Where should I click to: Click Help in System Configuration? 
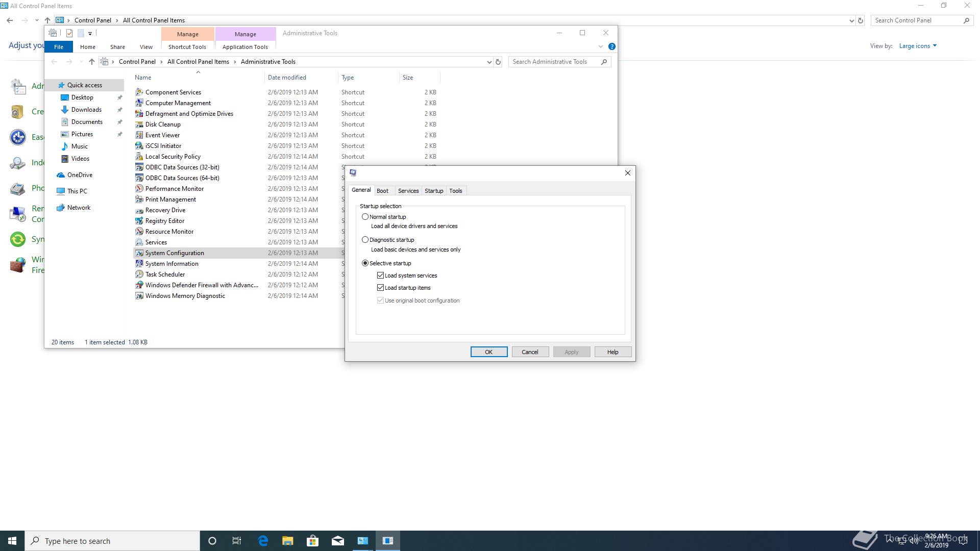click(613, 352)
